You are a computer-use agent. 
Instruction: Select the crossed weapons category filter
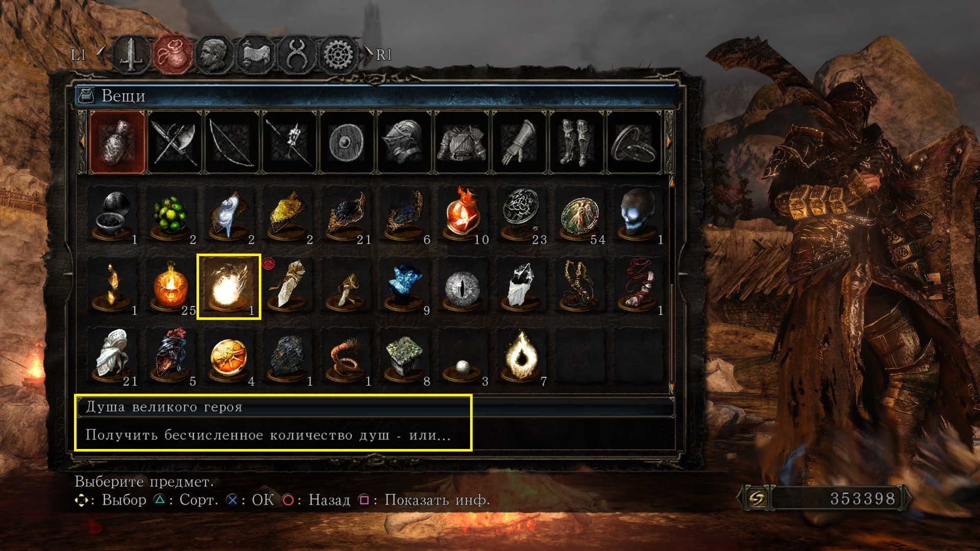tap(175, 142)
